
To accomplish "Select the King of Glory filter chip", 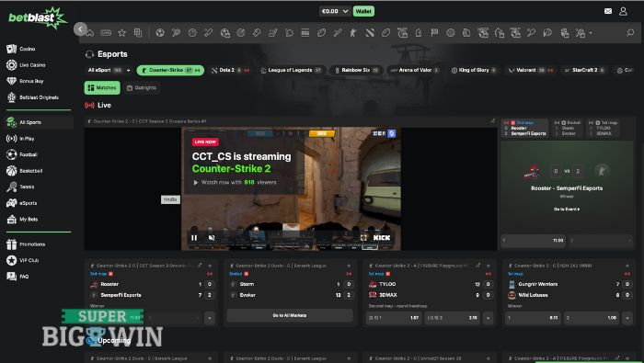I will click(474, 70).
